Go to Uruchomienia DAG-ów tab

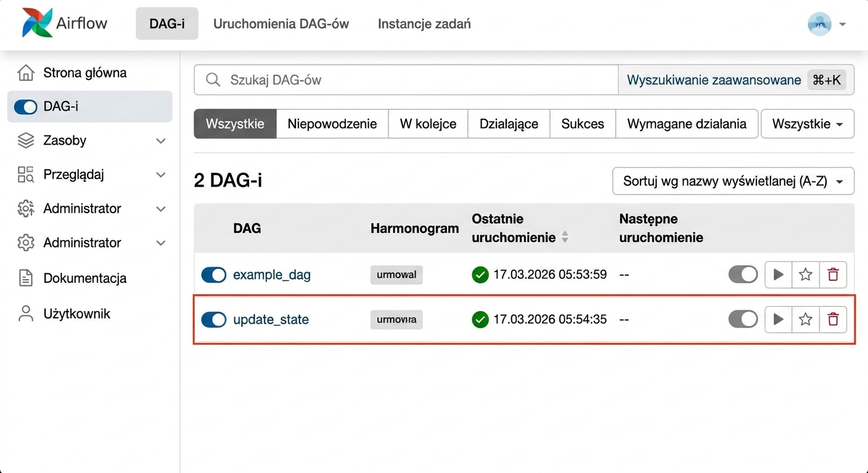[281, 24]
